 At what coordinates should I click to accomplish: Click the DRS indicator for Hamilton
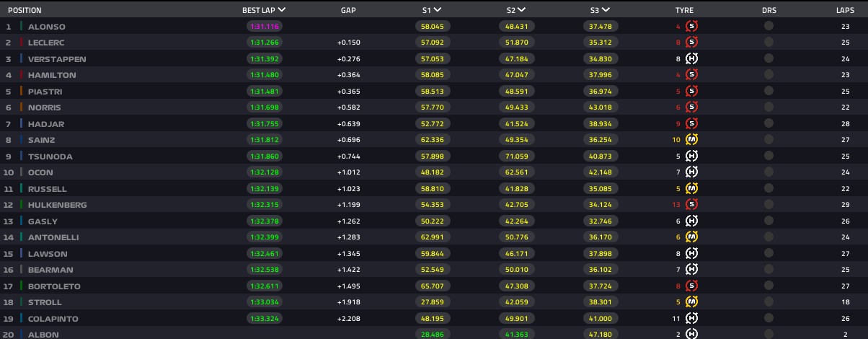[x=769, y=75]
